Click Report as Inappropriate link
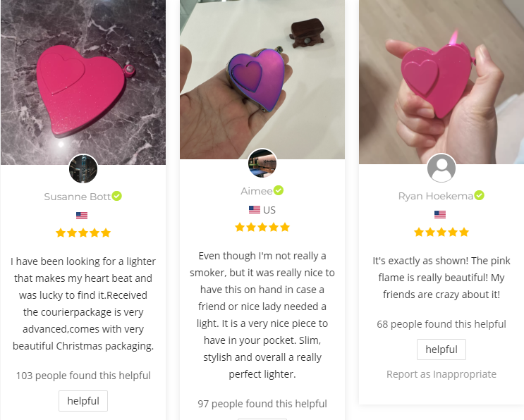The height and width of the screenshot is (420, 524). pos(441,374)
